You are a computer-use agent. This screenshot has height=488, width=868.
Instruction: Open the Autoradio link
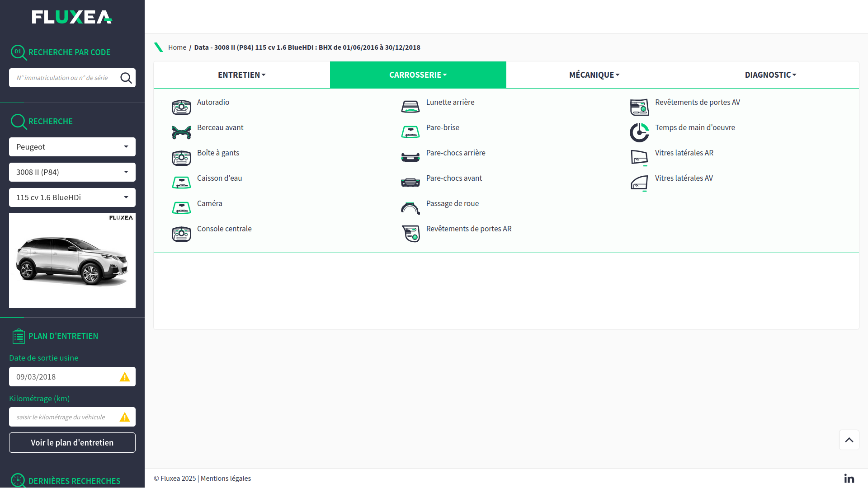tap(213, 103)
